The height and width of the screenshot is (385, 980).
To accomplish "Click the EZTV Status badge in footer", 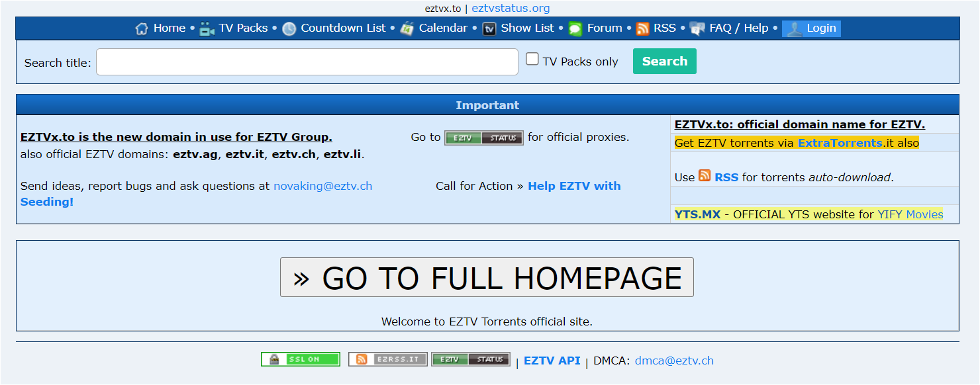I will coord(471,359).
